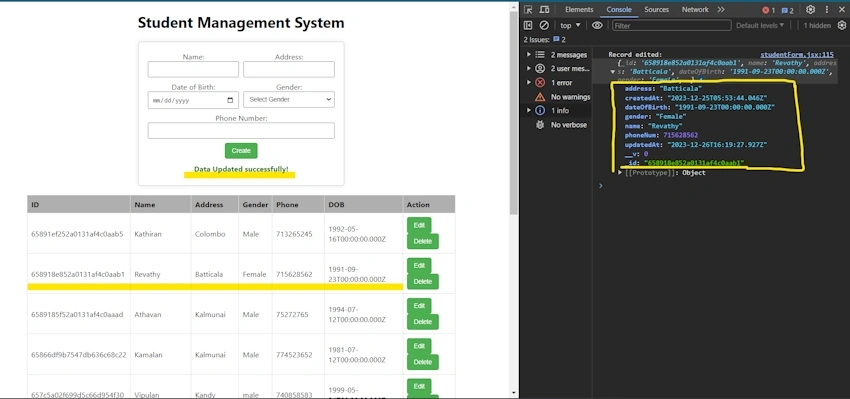The width and height of the screenshot is (850, 399).
Task: Select the 'No verbose' sidebar filter
Action: tap(561, 125)
